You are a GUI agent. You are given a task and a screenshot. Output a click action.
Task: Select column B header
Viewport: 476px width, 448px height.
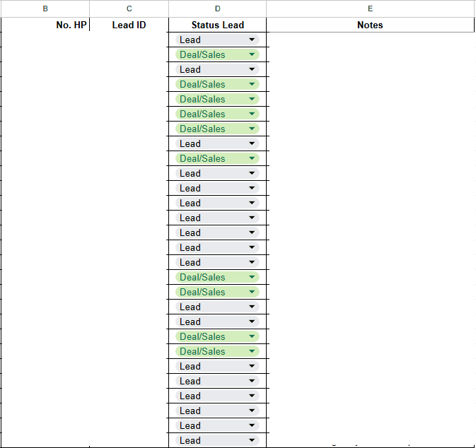coord(45,8)
